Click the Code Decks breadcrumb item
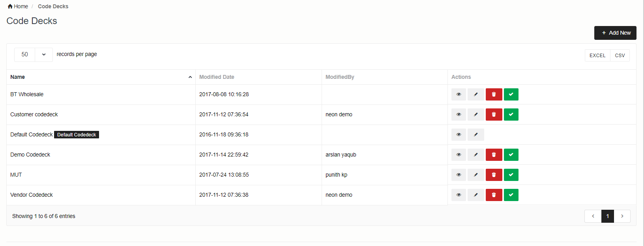This screenshot has width=644, height=246. point(53,6)
